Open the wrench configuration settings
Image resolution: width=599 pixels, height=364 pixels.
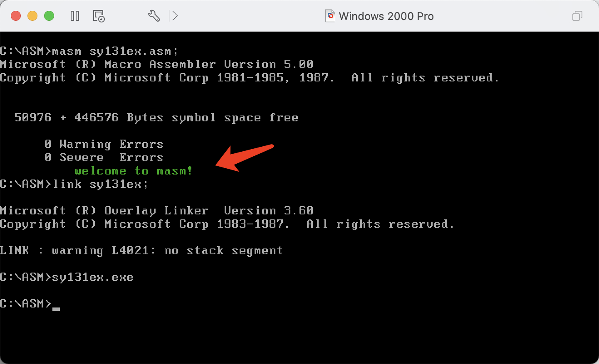click(154, 16)
